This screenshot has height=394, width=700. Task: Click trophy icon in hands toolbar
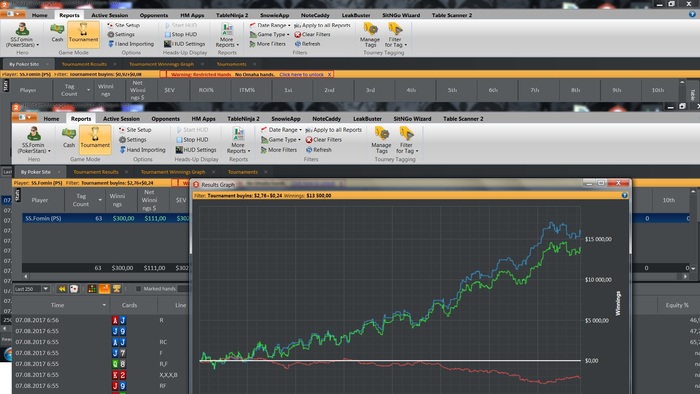point(117,289)
